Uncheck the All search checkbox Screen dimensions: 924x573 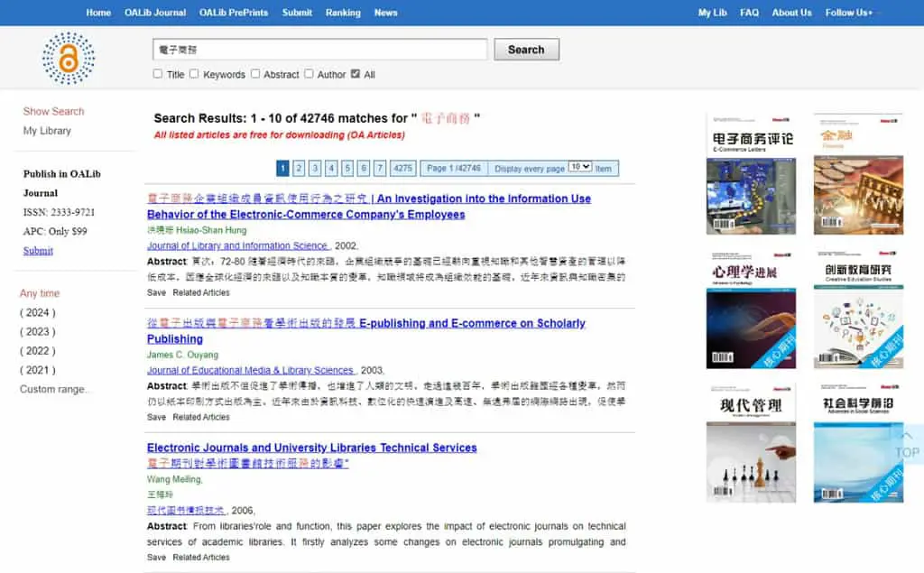pos(356,74)
